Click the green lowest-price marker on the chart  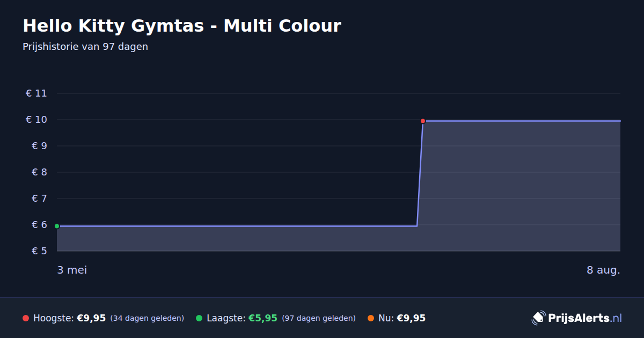click(57, 226)
